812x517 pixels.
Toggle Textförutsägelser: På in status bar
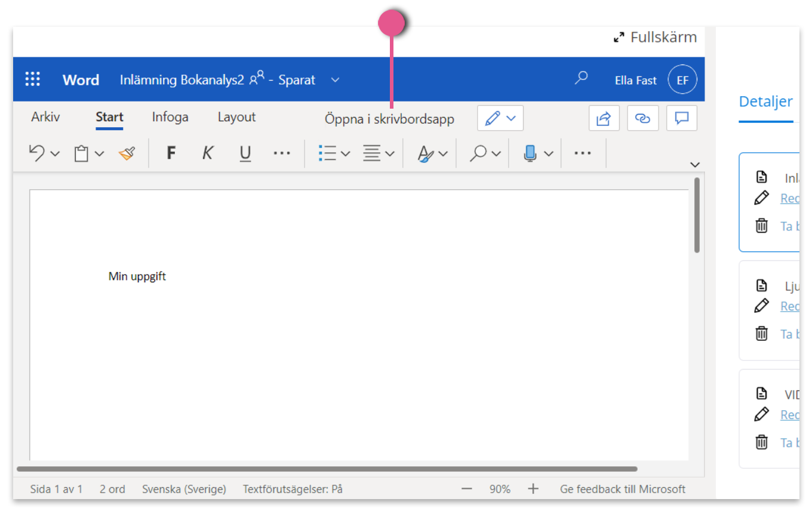(x=293, y=489)
